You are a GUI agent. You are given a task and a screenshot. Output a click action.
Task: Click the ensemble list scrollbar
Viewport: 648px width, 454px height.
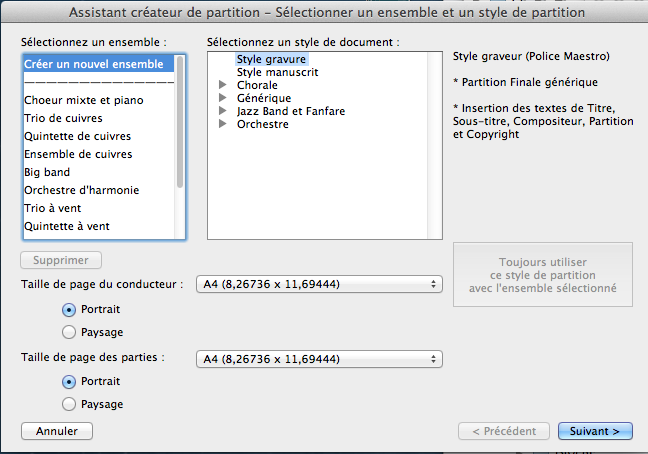click(180, 120)
